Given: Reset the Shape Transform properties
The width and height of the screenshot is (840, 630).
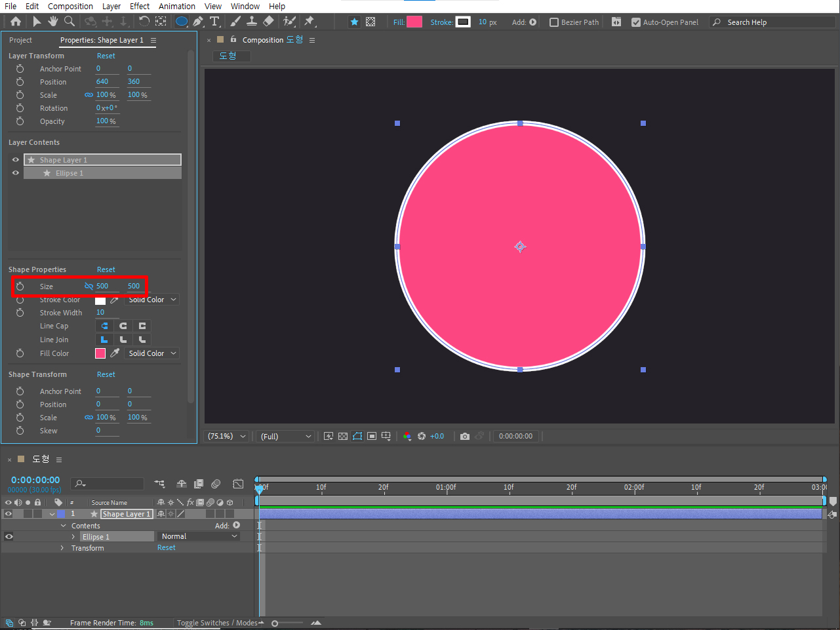Looking at the screenshot, I should pyautogui.click(x=106, y=374).
